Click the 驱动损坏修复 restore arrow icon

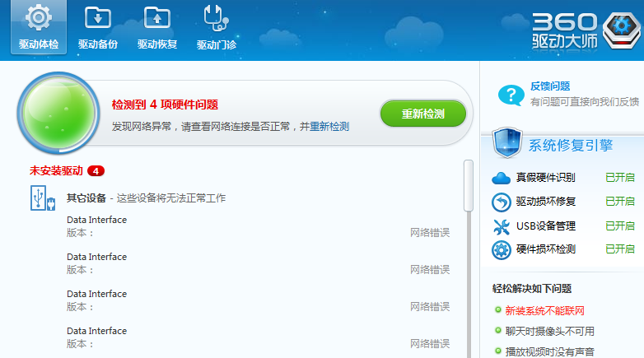501,202
